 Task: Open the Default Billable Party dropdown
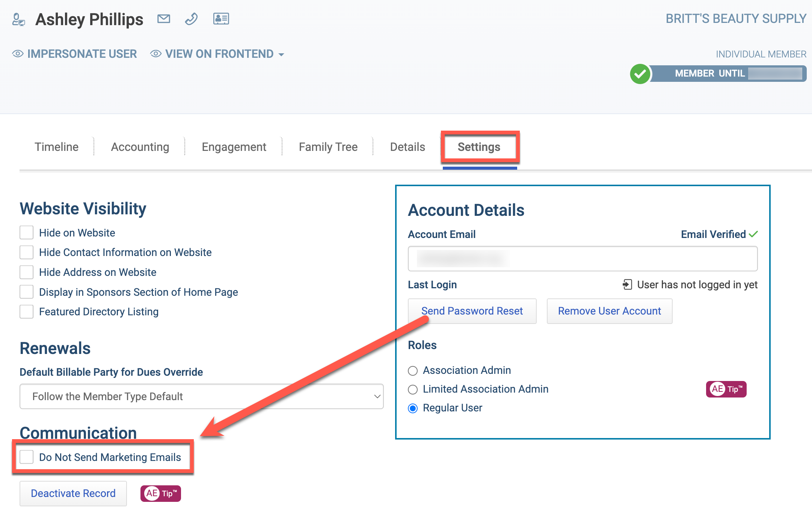pyautogui.click(x=202, y=396)
